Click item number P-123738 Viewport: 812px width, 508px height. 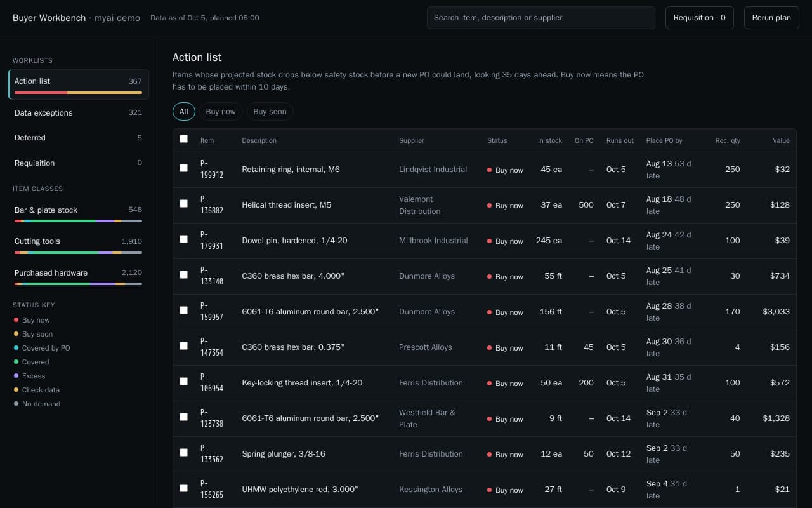click(x=212, y=418)
